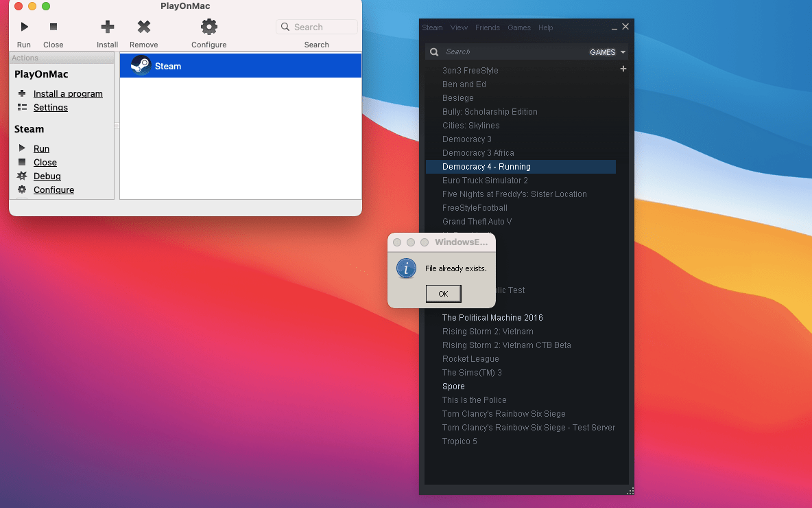This screenshot has height=508, width=812.
Task: Click Debug link in sidebar
Action: click(x=47, y=176)
